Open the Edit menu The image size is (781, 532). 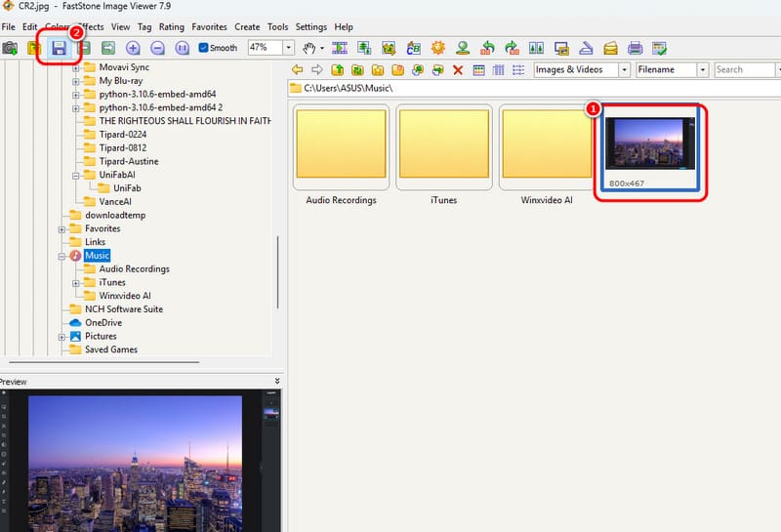click(30, 27)
